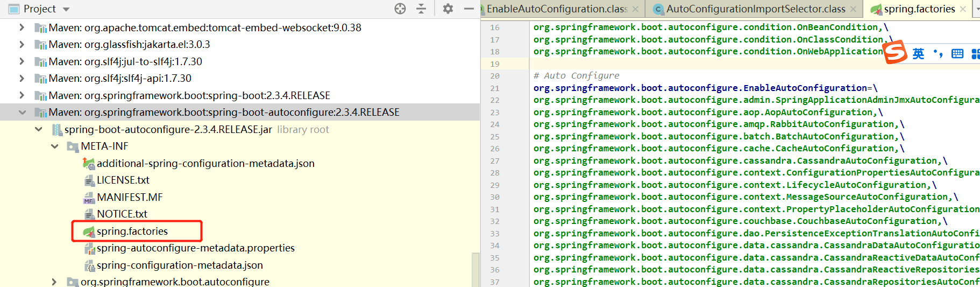Image resolution: width=980 pixels, height=287 pixels.
Task: Open Project panel settings gear
Action: point(448,9)
